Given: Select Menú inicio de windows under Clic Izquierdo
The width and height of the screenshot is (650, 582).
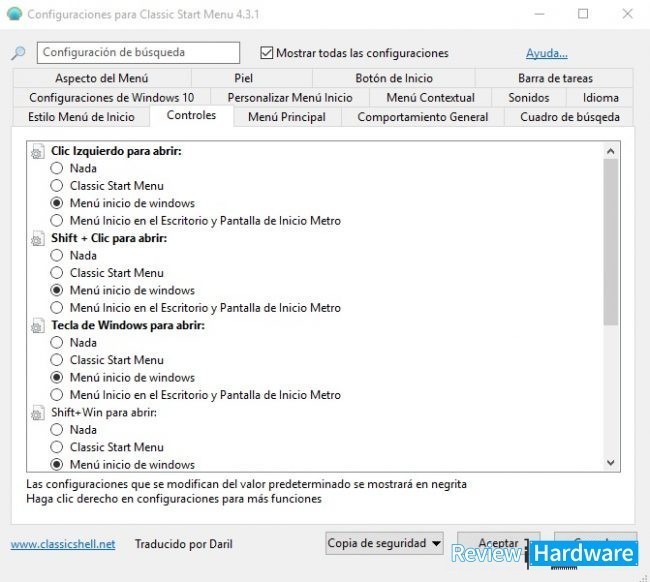Looking at the screenshot, I should (x=57, y=203).
